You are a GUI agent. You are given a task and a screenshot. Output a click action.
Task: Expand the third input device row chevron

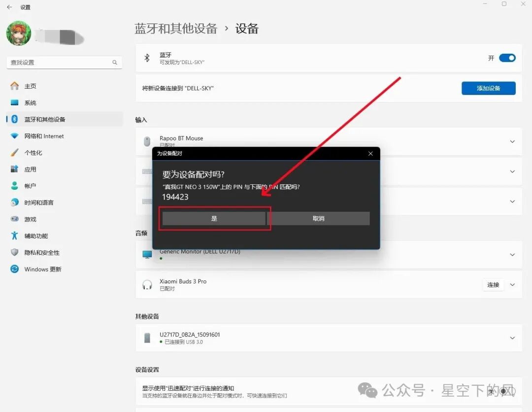click(x=512, y=201)
